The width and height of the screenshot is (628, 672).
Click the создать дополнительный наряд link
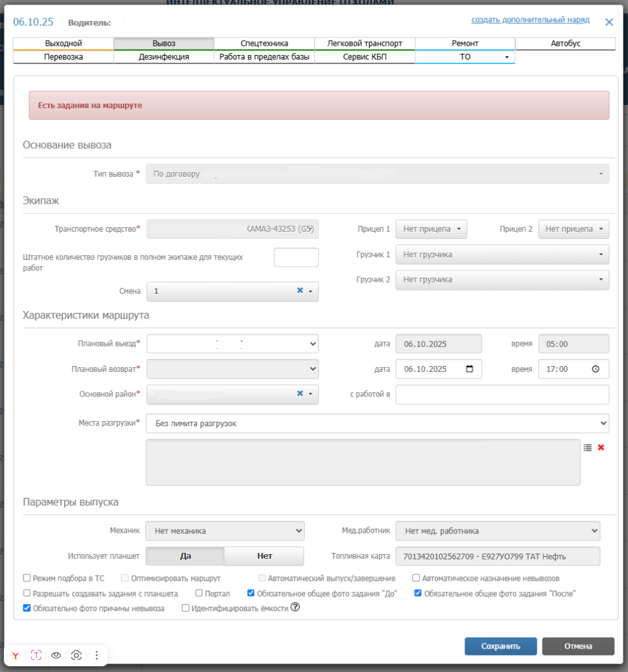coord(530,20)
